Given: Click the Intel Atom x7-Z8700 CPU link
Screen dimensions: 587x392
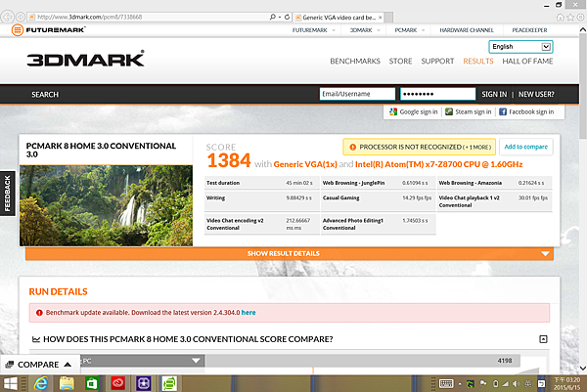Looking at the screenshot, I should point(438,164).
